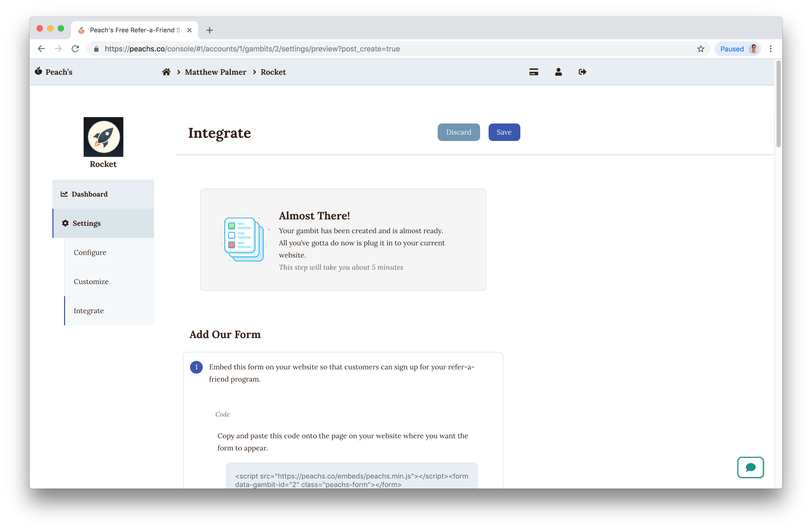The image size is (812, 531).
Task: Go back with browser back arrow
Action: pyautogui.click(x=41, y=49)
